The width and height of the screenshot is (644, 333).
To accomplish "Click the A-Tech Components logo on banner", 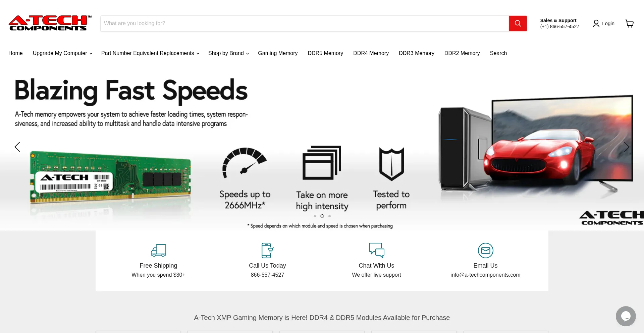I will (x=611, y=218).
